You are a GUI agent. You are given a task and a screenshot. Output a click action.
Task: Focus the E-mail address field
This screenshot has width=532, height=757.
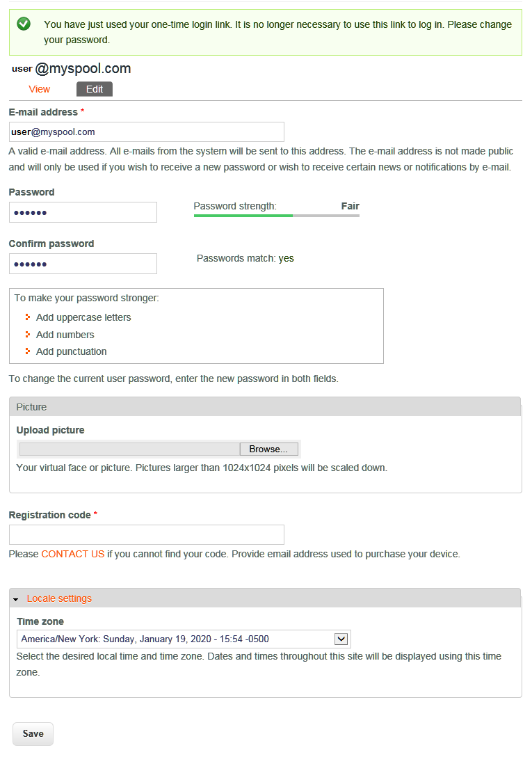point(146,132)
